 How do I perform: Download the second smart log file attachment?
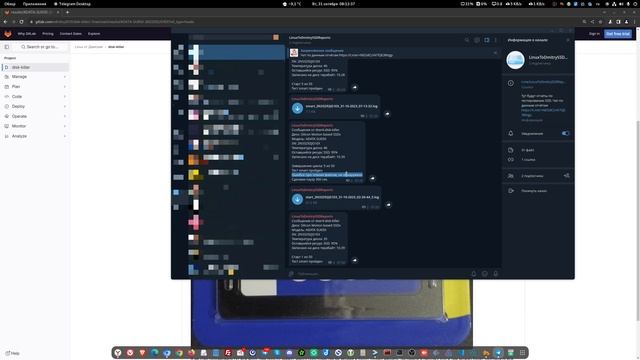[297, 199]
